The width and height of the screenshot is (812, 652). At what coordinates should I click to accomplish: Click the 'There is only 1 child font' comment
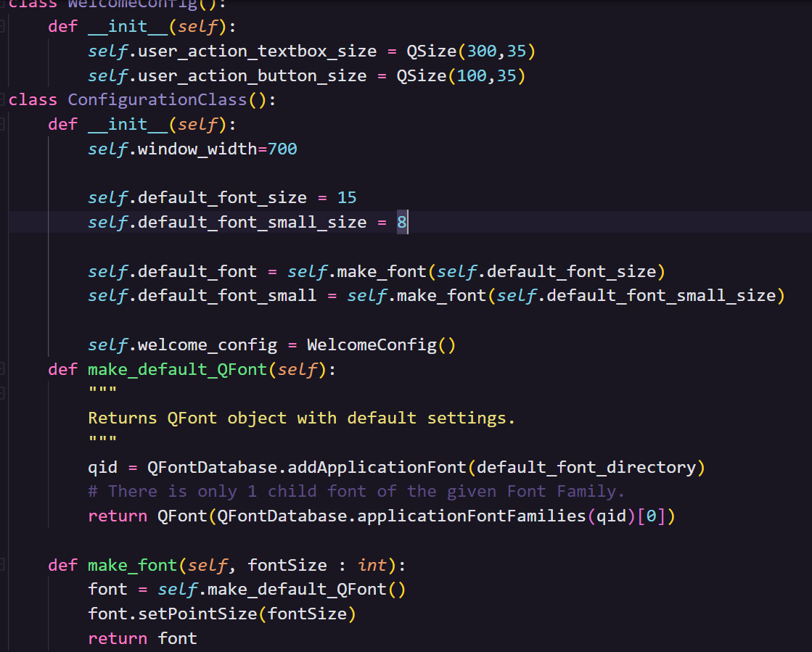click(x=356, y=492)
